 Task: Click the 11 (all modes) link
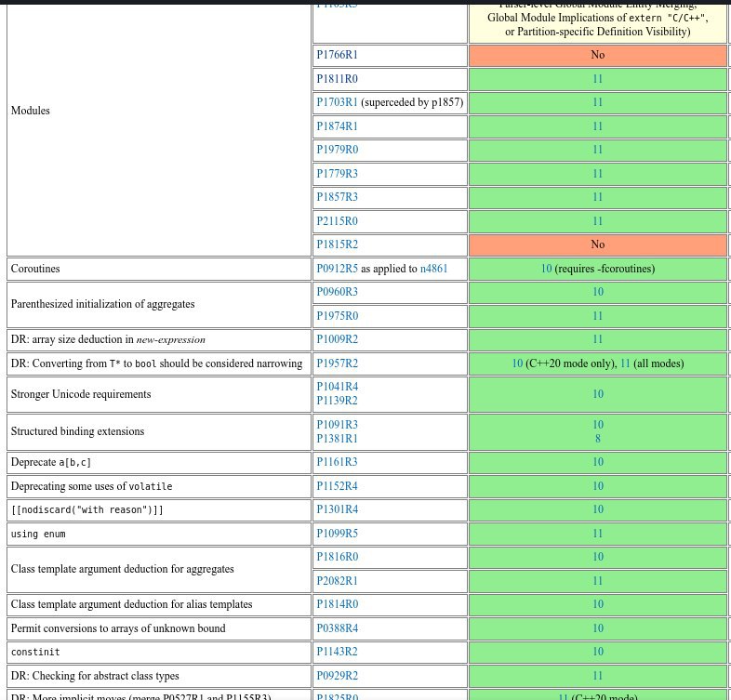[625, 363]
